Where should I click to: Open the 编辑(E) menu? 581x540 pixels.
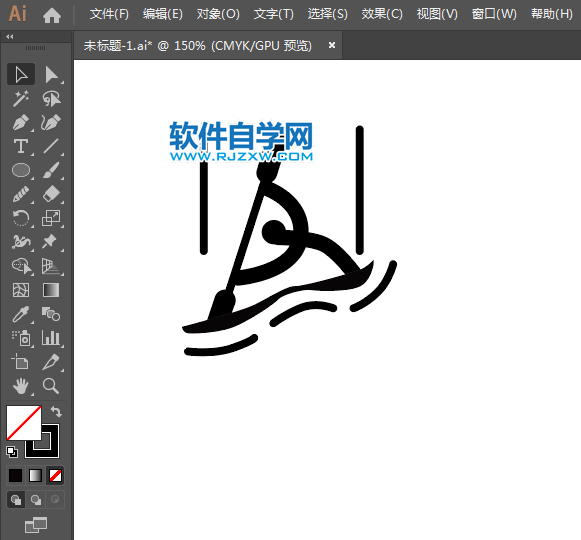click(163, 14)
